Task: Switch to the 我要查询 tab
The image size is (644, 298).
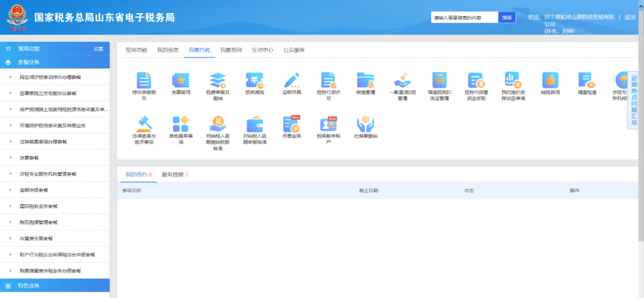Action: coord(231,50)
